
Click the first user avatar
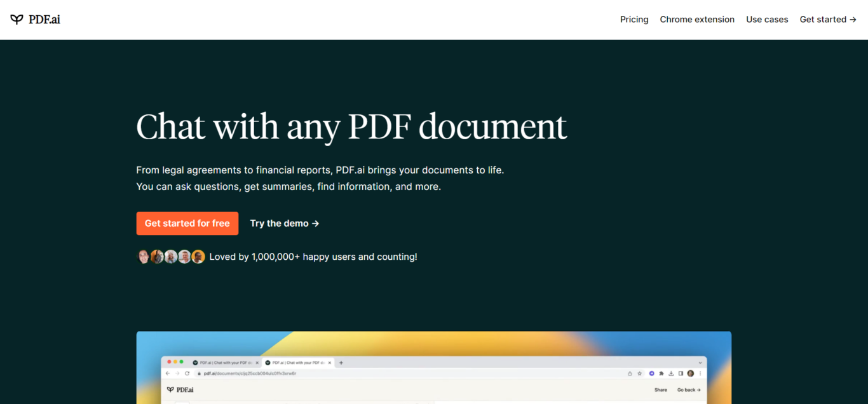coord(144,257)
